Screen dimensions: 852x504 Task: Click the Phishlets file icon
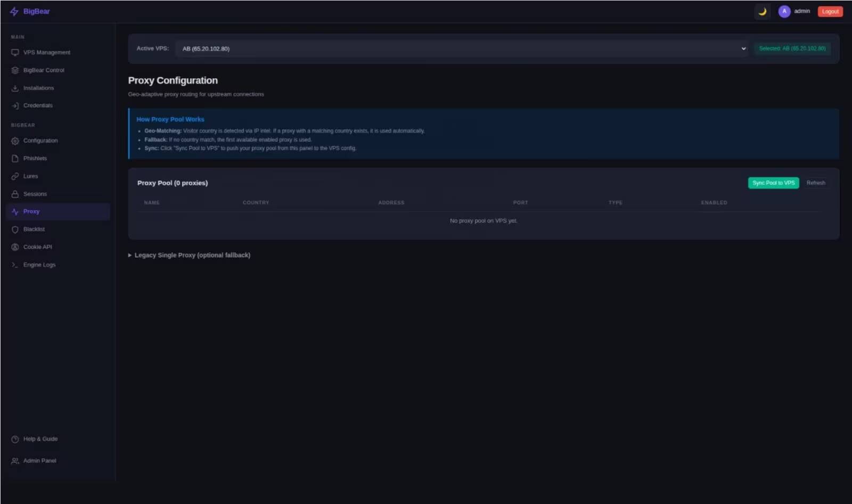pyautogui.click(x=15, y=159)
